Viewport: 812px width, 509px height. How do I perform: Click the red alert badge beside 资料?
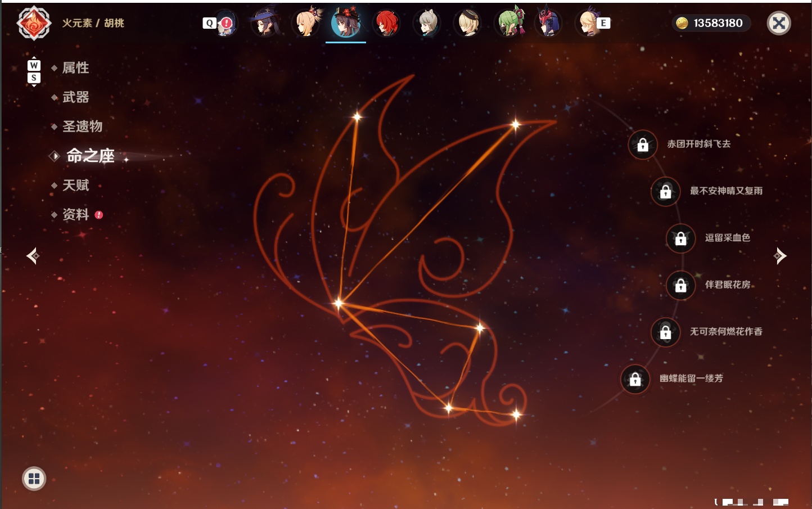99,215
